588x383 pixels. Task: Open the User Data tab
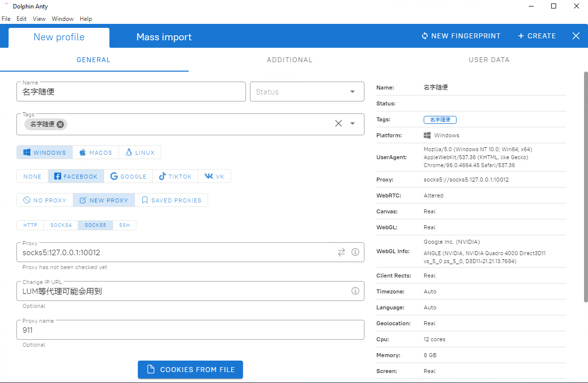point(489,60)
